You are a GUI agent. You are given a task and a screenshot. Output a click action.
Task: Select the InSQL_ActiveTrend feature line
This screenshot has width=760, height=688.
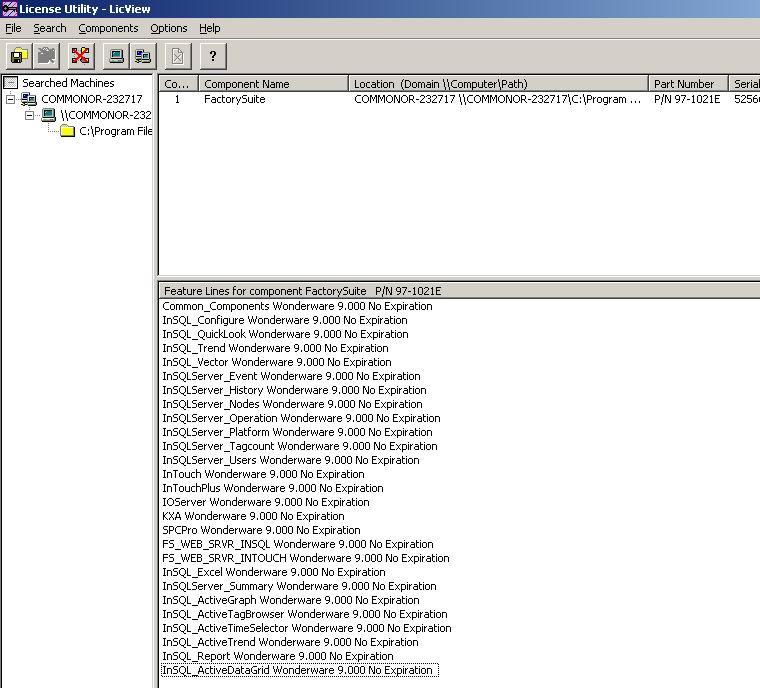(290, 643)
